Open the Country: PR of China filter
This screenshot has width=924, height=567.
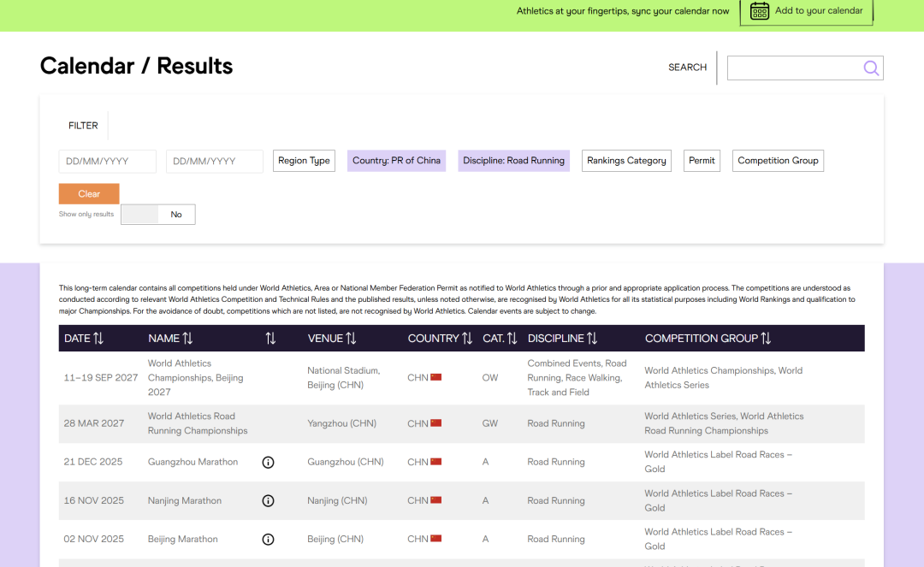pos(397,161)
